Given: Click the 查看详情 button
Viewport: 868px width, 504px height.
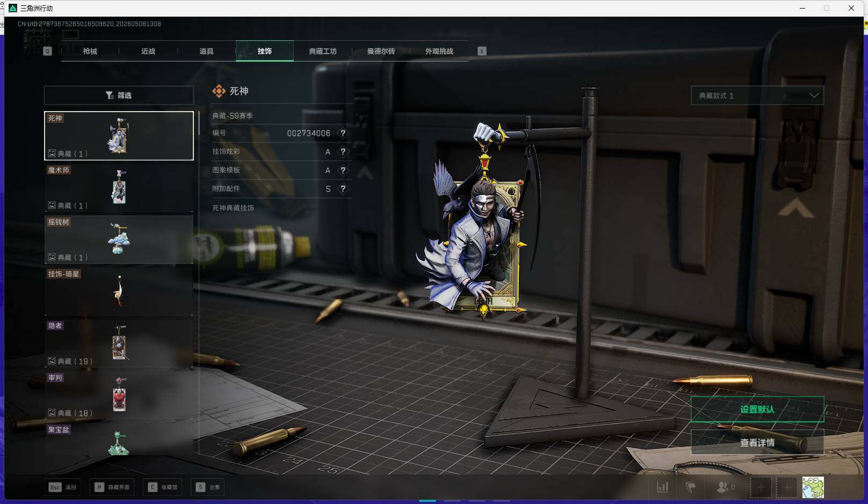Looking at the screenshot, I should [x=757, y=443].
